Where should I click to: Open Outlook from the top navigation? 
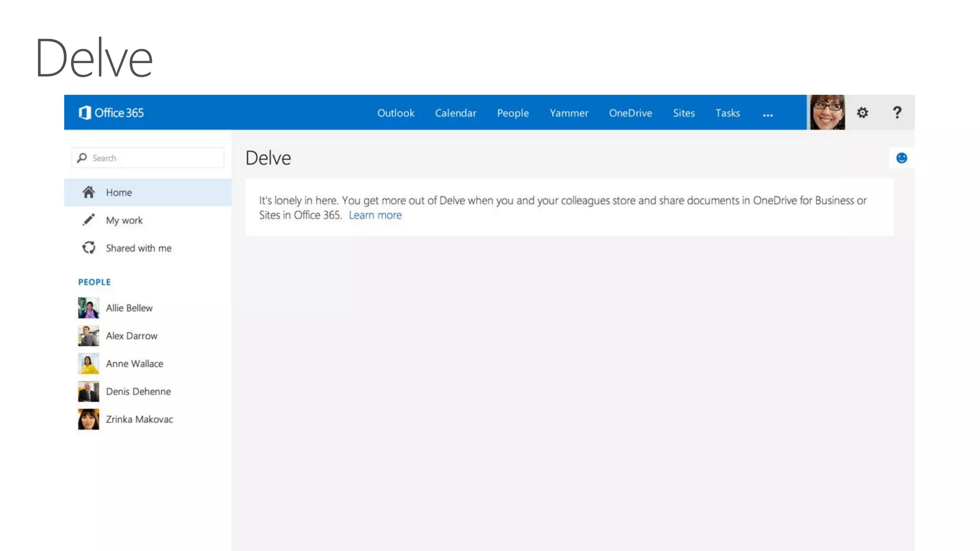point(396,113)
